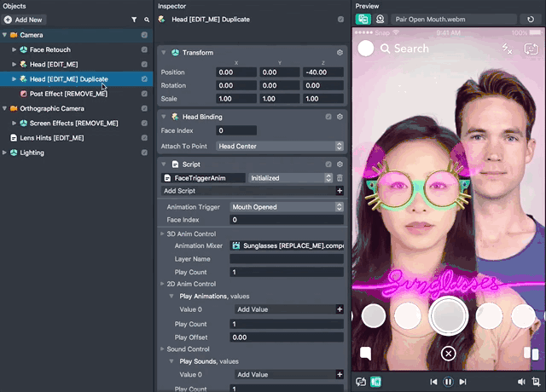Disable the Lighting object checkbox
Image resolution: width=546 pixels, height=392 pixels.
tap(144, 153)
